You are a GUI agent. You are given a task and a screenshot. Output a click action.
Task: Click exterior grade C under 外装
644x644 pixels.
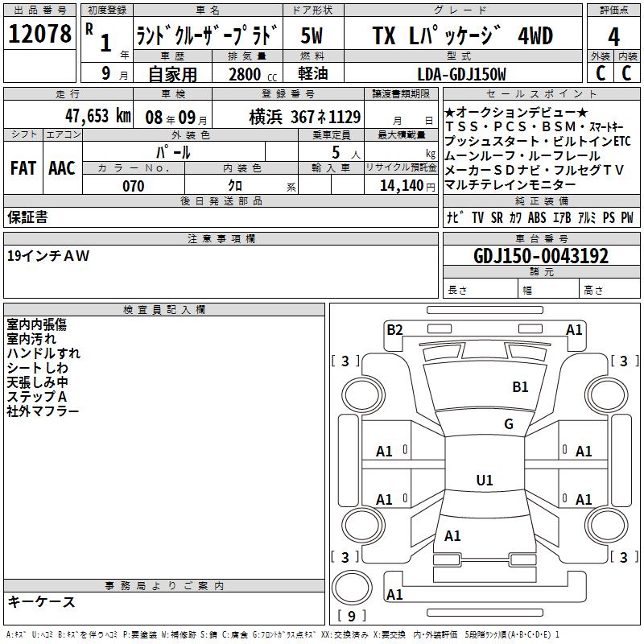coord(601,72)
